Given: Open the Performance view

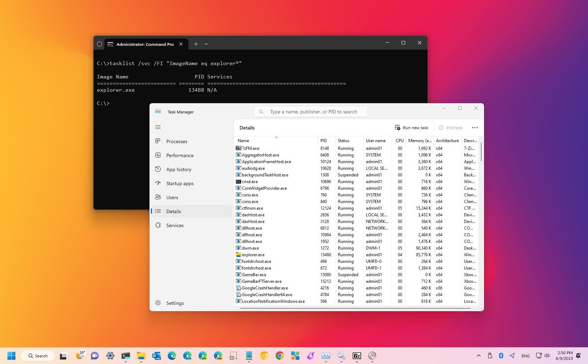Looking at the screenshot, I should [x=180, y=155].
